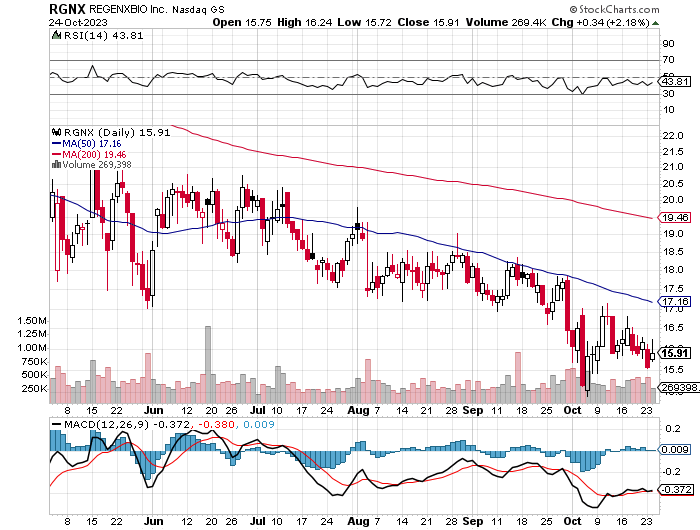Click the volume bar icon in legend

point(56,165)
